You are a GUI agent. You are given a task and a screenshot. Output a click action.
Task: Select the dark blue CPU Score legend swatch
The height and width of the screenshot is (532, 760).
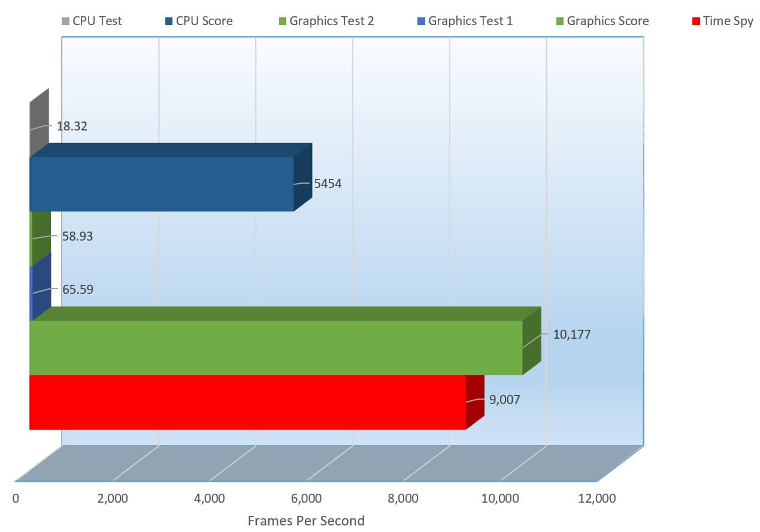point(169,22)
